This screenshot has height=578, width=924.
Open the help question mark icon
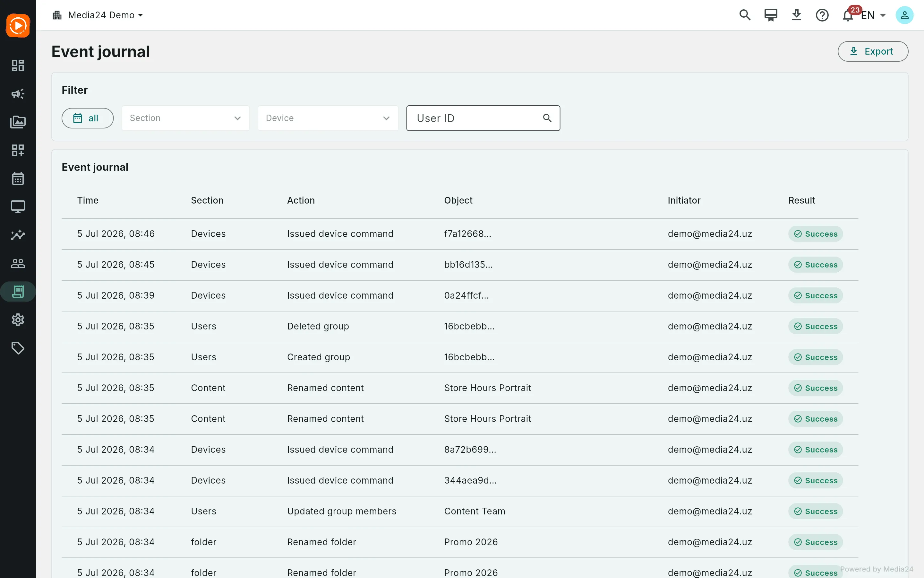pos(822,15)
